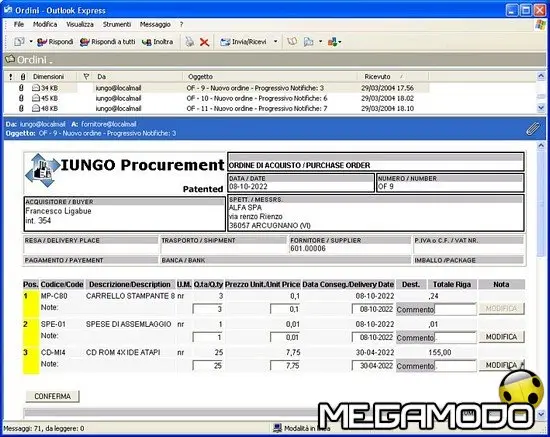Click attachment clip on 45 KB row

21,98
